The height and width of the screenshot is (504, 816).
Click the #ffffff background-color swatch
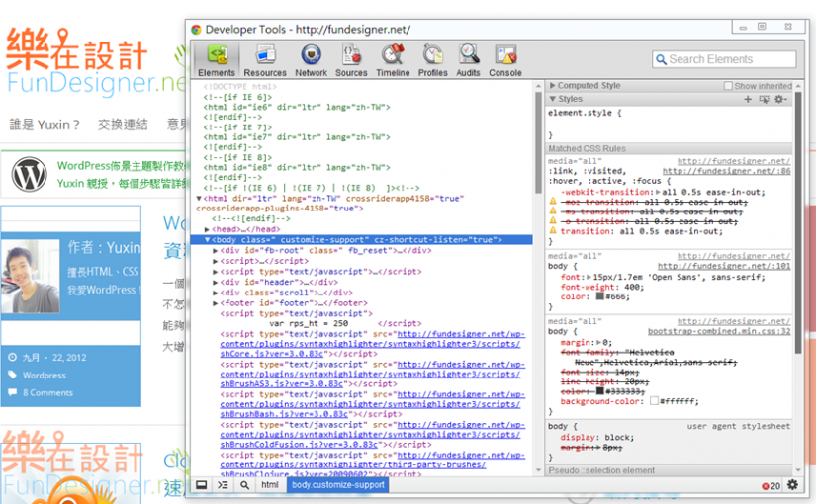point(654,401)
